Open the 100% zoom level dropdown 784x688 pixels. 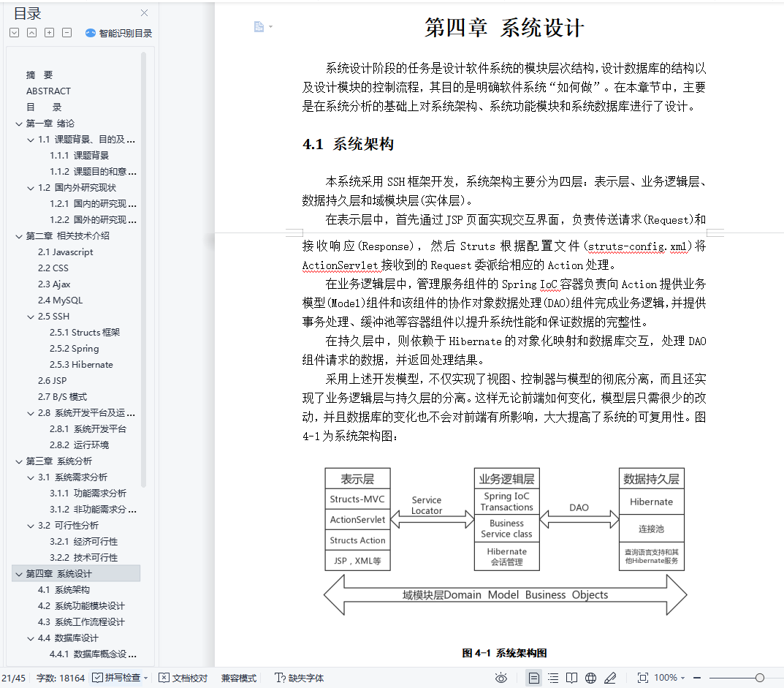(669, 678)
